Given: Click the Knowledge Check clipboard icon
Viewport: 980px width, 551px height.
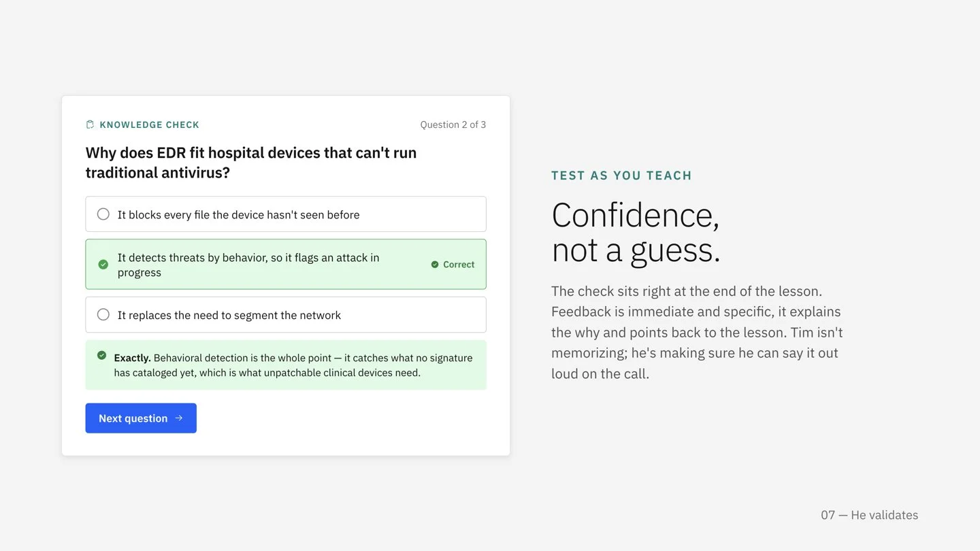Looking at the screenshot, I should 90,124.
